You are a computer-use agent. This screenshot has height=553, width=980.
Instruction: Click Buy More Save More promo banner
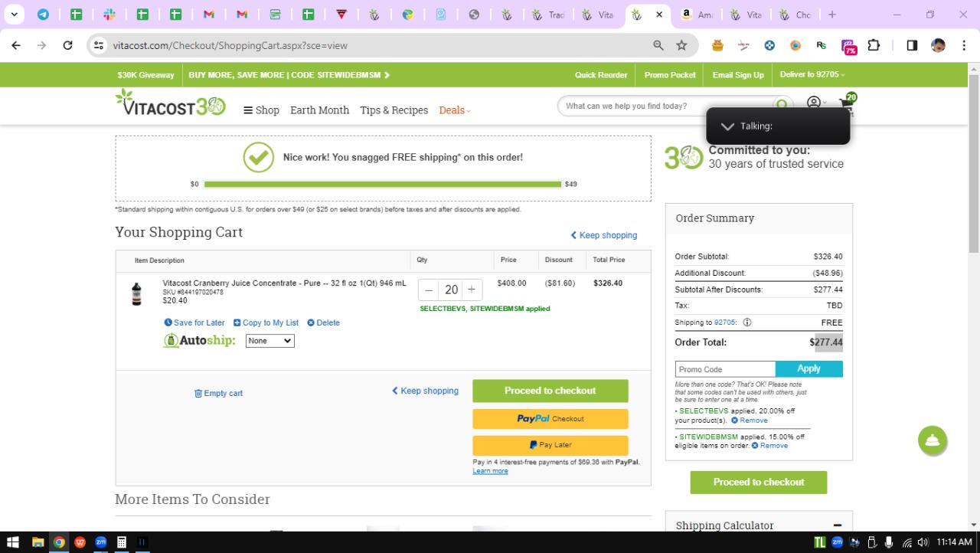coord(289,75)
